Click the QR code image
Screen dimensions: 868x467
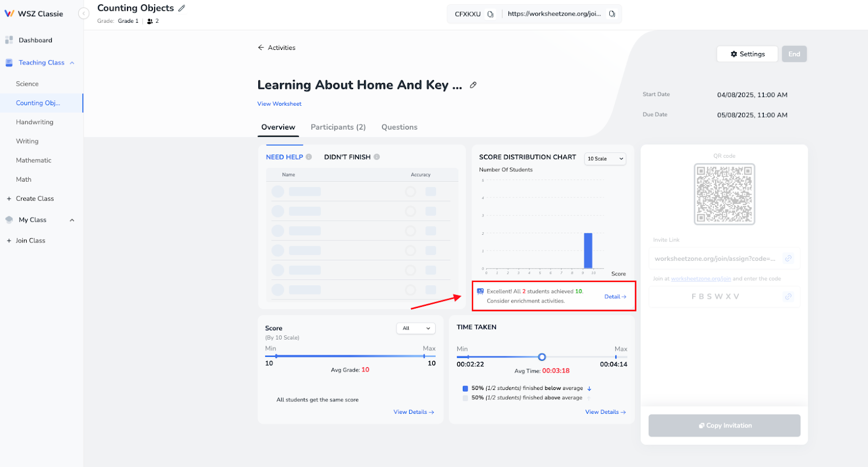(x=724, y=194)
